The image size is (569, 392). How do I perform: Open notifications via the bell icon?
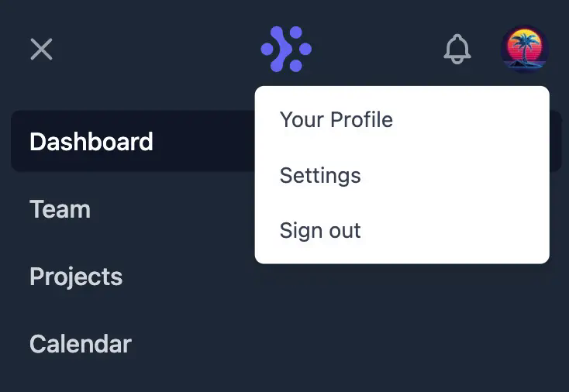coord(457,49)
